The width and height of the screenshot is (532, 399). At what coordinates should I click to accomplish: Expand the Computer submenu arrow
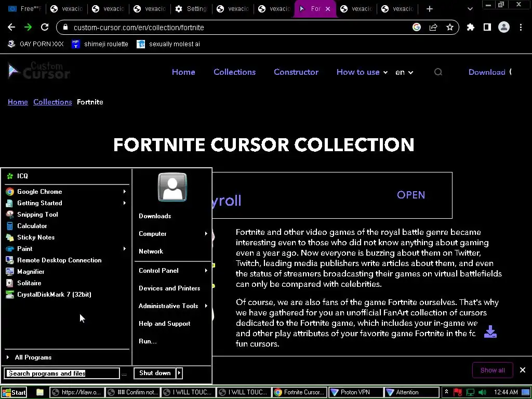point(206,234)
